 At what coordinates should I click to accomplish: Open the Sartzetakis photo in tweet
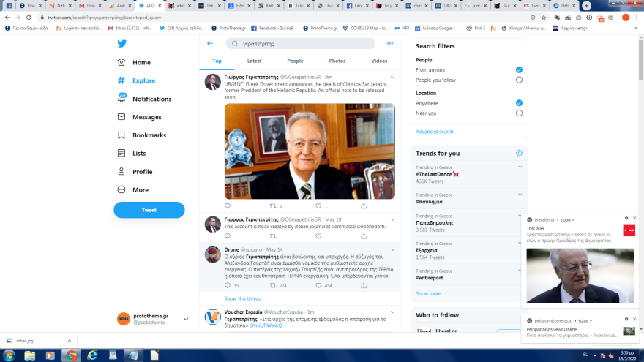[310, 151]
